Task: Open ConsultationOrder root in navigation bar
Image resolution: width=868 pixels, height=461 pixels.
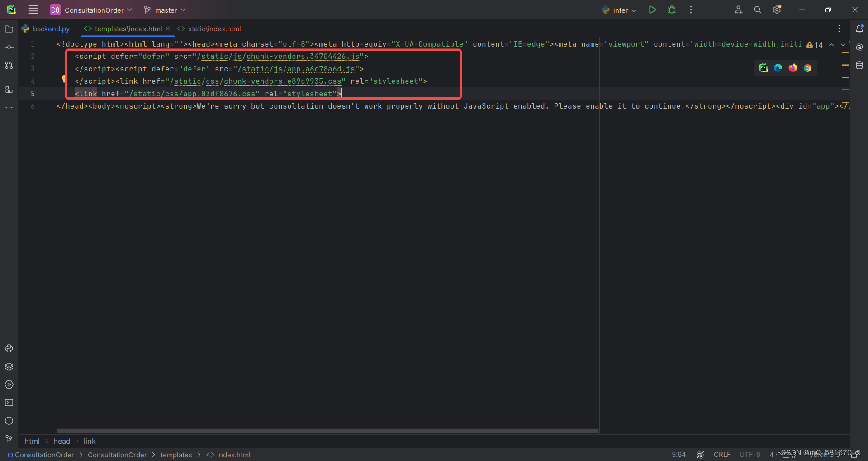Action: (41, 455)
